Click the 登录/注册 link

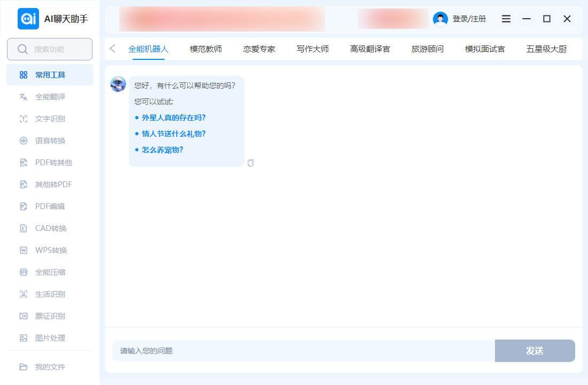coord(469,19)
